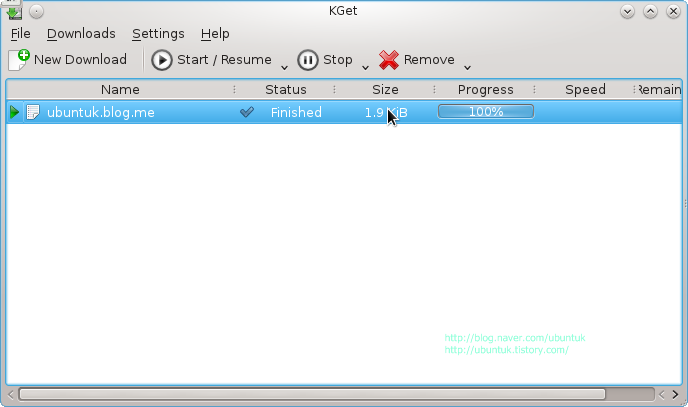Viewport: 688px width, 407px height.
Task: Click the Start / Resume button label
Action: point(224,60)
